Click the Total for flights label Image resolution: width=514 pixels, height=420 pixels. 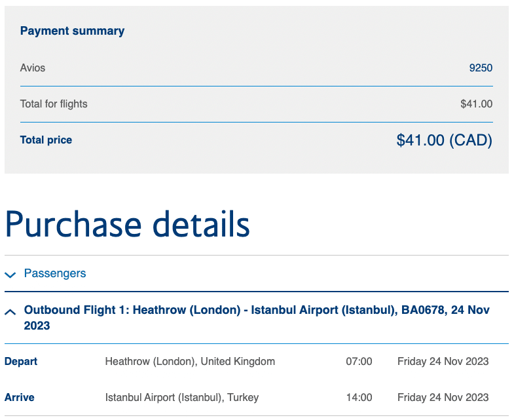click(54, 104)
